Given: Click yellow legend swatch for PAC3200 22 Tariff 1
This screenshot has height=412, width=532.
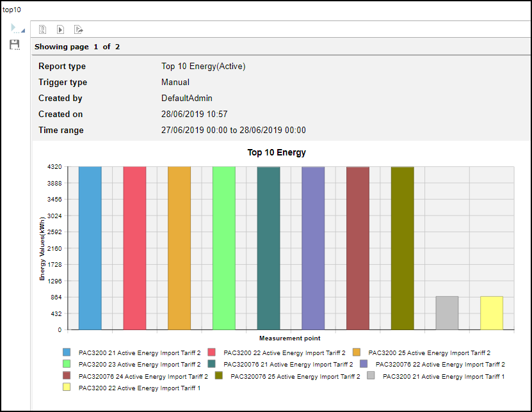Looking at the screenshot, I should coord(67,387).
